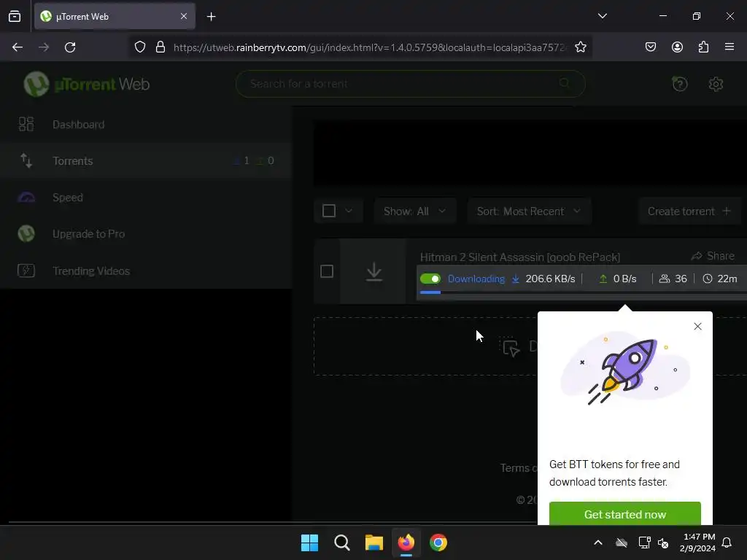Open the Speed sidebar section
This screenshot has width=747, height=560.
click(145, 197)
